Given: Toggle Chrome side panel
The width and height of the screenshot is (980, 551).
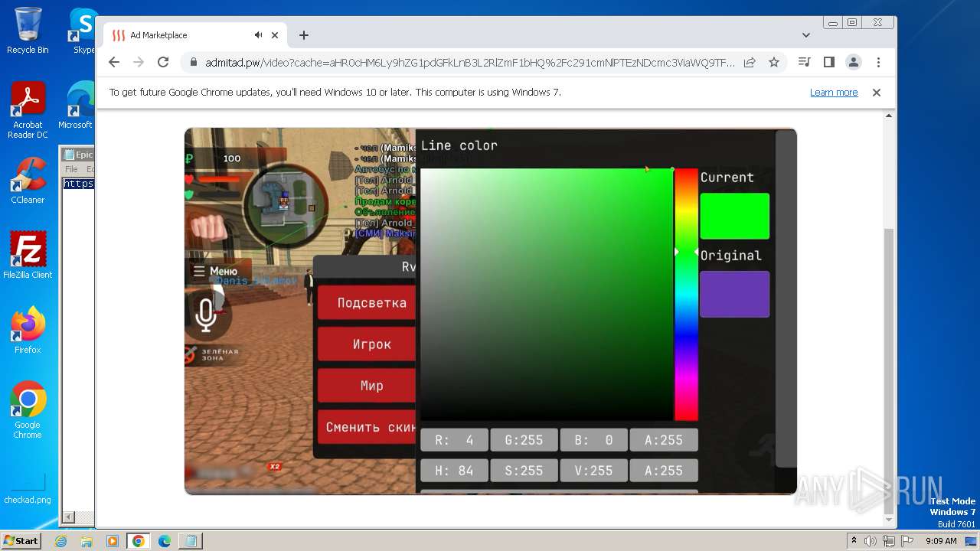Looking at the screenshot, I should pos(828,62).
